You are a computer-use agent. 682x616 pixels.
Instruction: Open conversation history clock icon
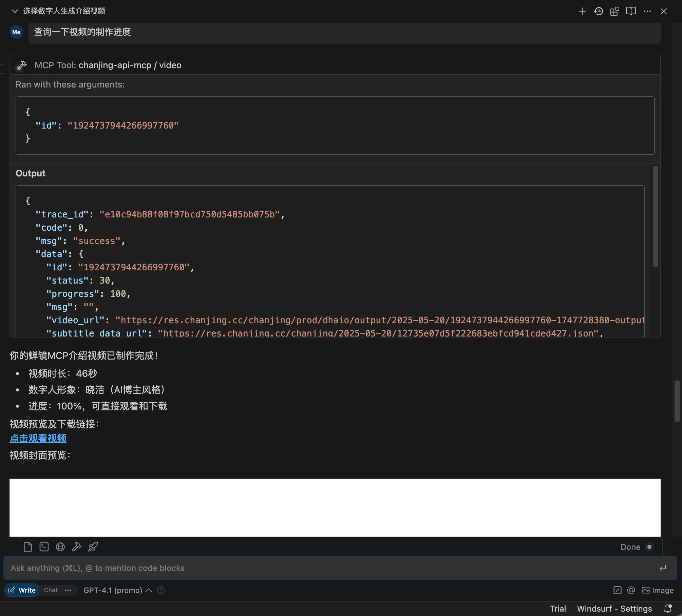click(599, 11)
